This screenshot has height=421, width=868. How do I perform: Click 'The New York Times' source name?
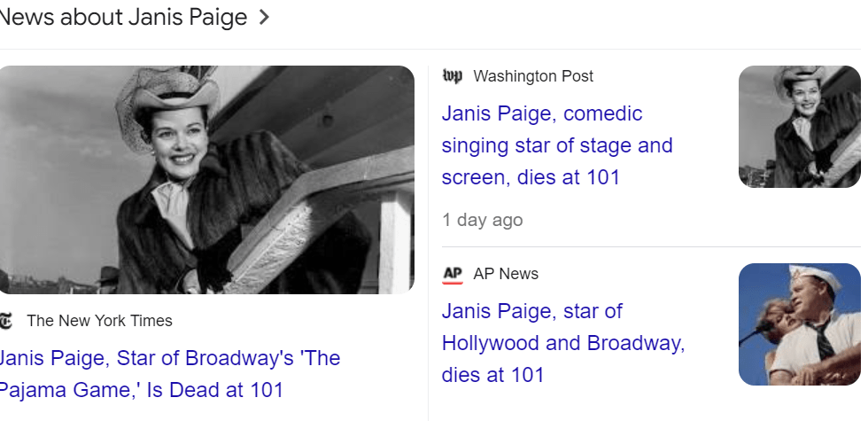click(x=99, y=321)
